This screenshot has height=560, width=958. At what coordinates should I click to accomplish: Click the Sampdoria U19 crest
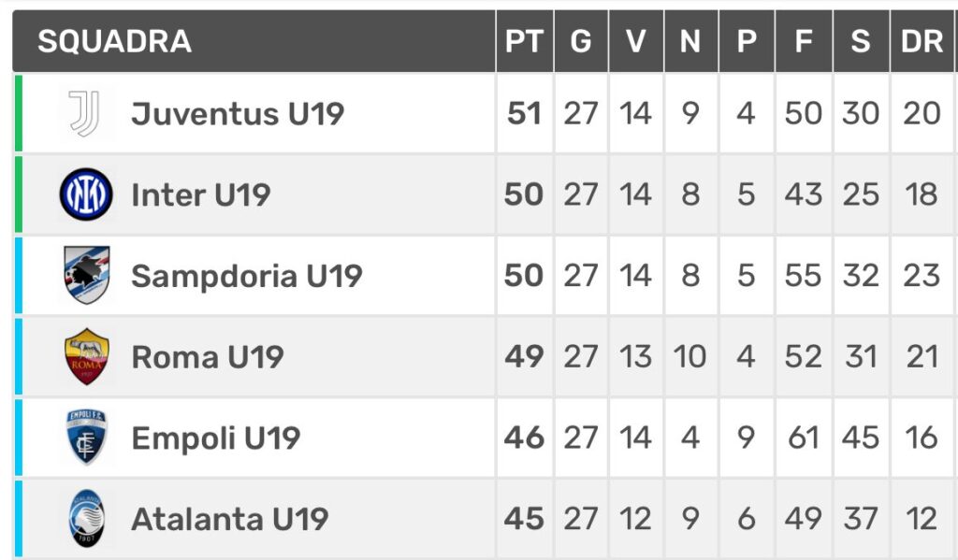point(87,275)
